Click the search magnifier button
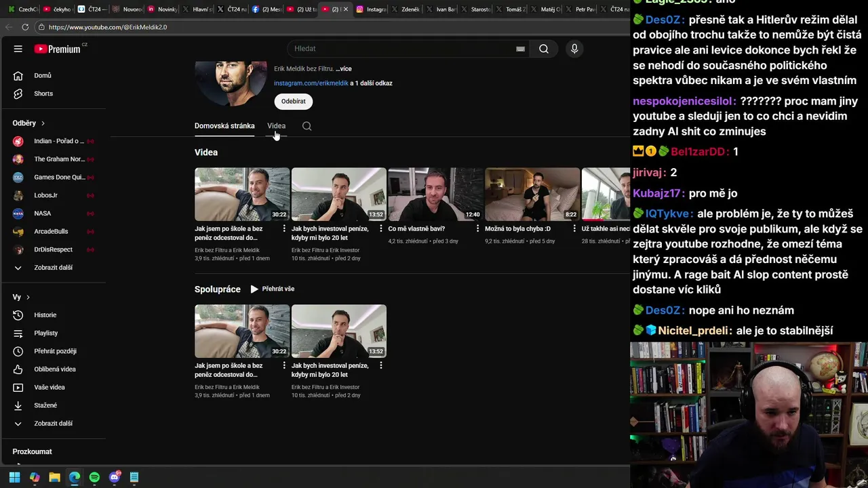Viewport: 868px width, 488px height. [544, 49]
